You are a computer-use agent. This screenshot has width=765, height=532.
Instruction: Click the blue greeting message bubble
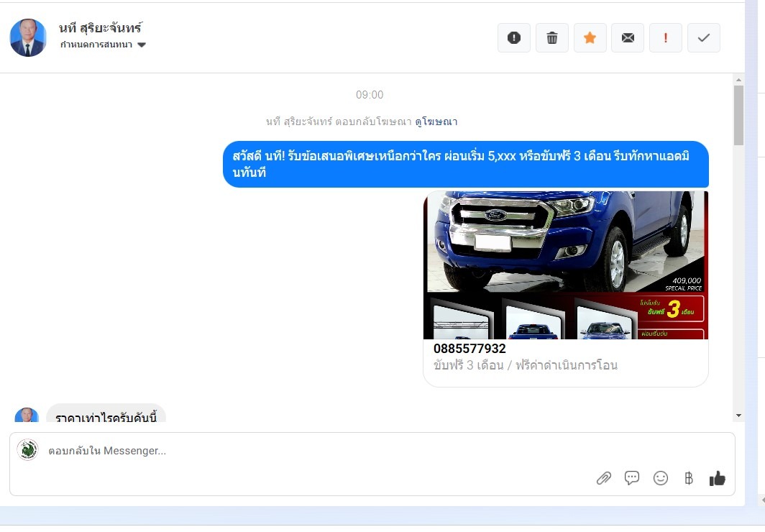pyautogui.click(x=465, y=164)
